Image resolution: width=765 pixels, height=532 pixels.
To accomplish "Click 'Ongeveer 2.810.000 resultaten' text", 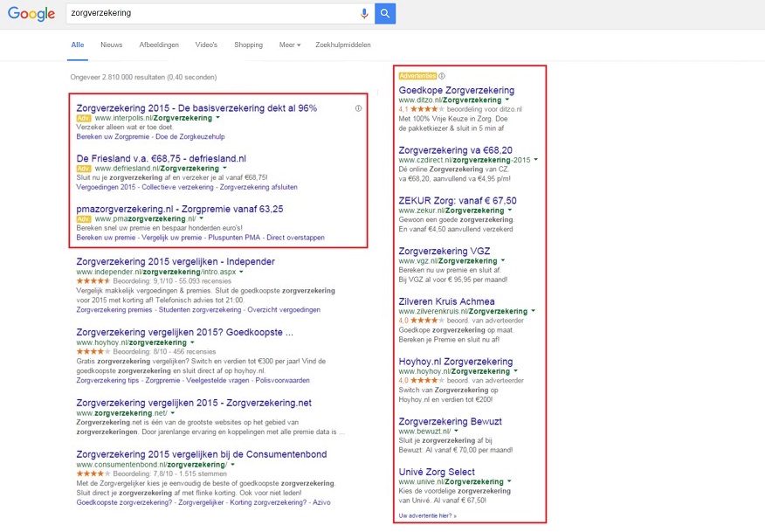I will click(x=143, y=77).
